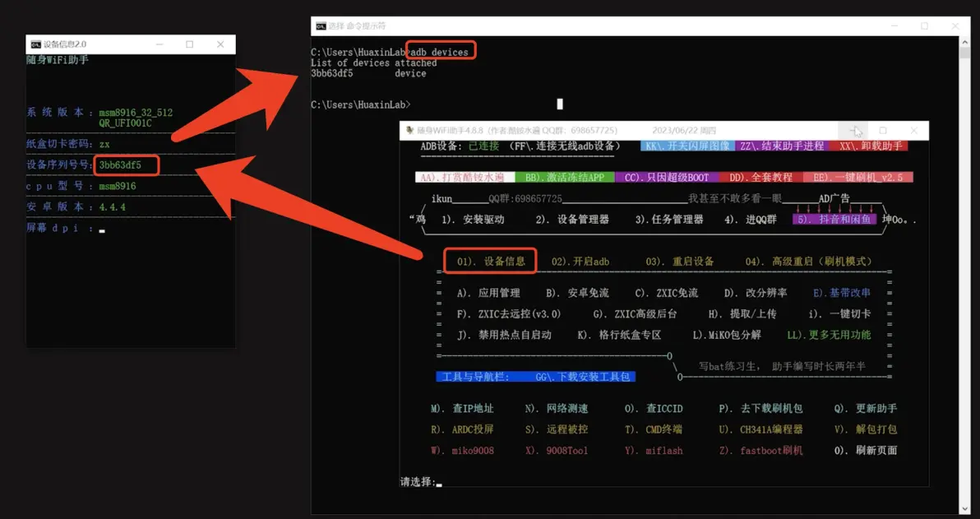Click the purple ZZ 结束助手进程 label
Screen dimensions: 980x519
click(x=781, y=146)
